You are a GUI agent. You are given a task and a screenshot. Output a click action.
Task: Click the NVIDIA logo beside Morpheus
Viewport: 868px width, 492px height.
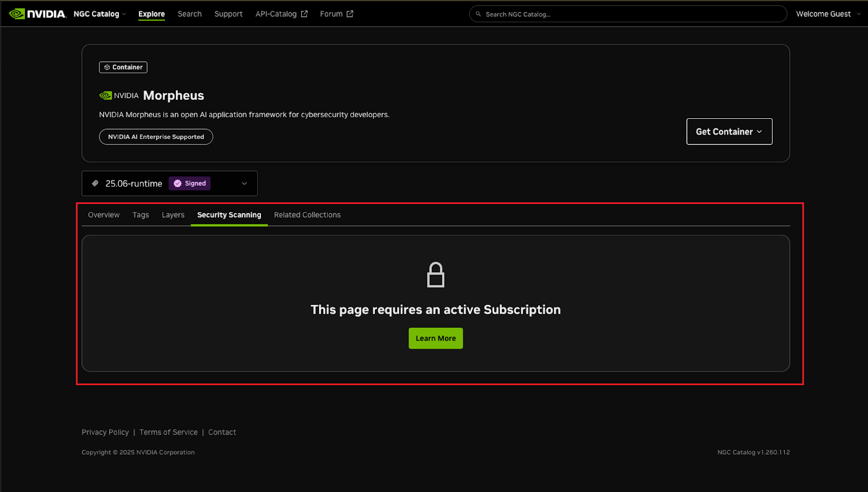pyautogui.click(x=119, y=95)
